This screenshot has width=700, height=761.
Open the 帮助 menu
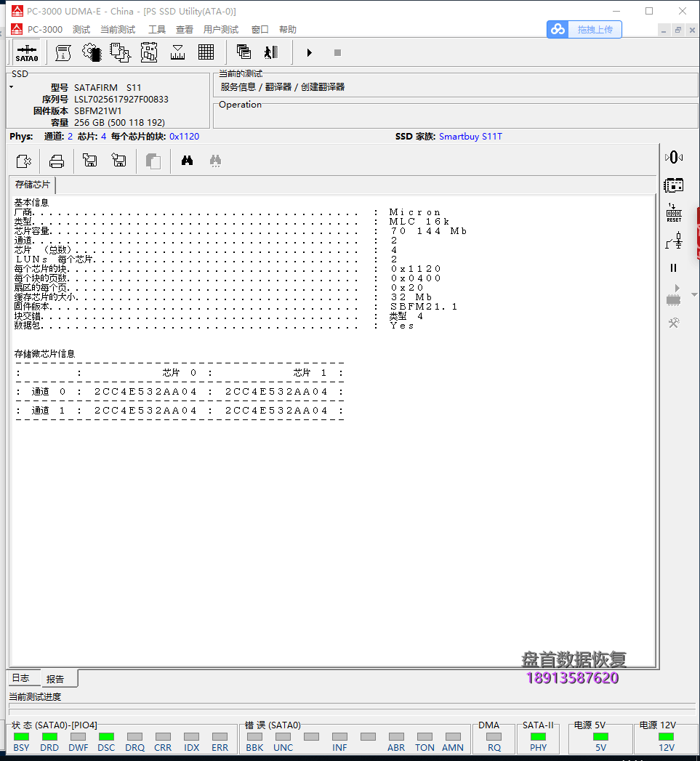click(x=287, y=30)
